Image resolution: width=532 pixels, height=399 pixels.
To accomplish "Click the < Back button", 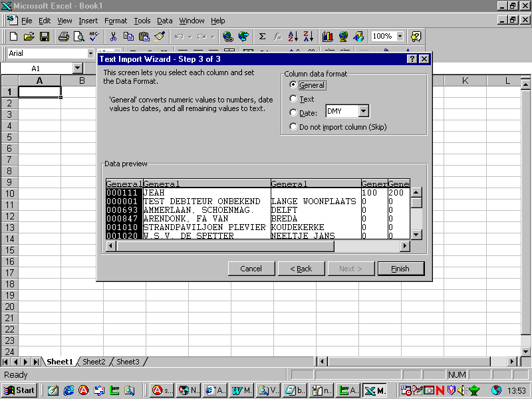I will (301, 269).
